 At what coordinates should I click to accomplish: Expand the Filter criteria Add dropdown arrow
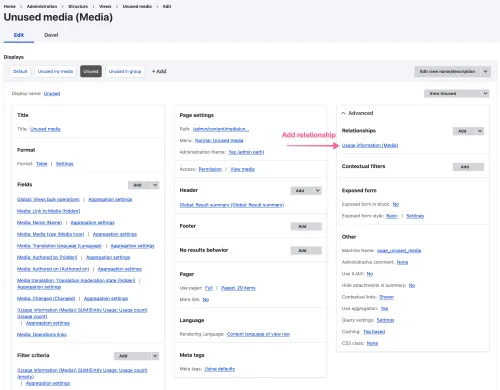155,356
